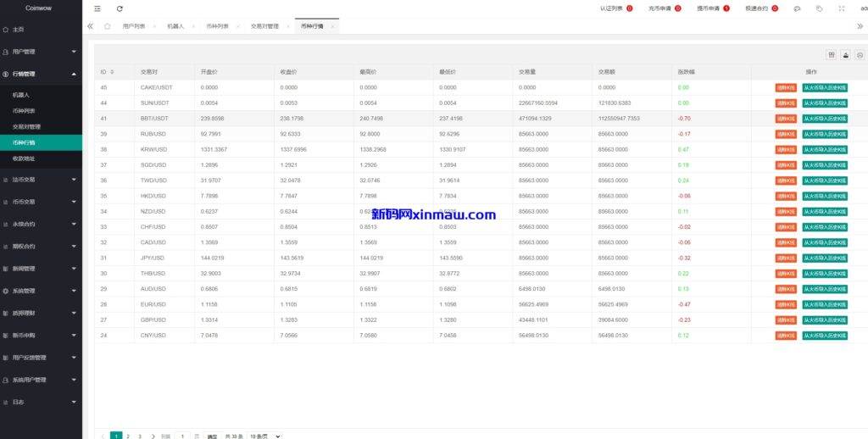Click the page number jump input field
This screenshot has height=439, width=868.
182,436
